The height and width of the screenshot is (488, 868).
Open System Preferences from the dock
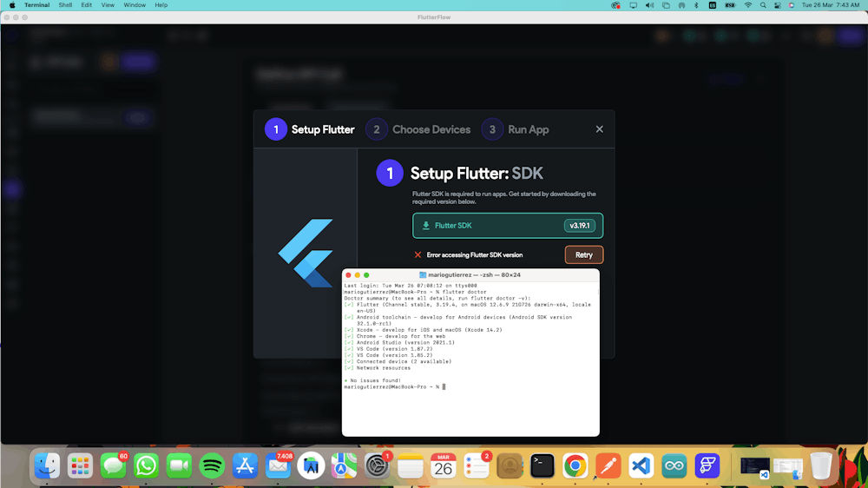pyautogui.click(x=377, y=465)
